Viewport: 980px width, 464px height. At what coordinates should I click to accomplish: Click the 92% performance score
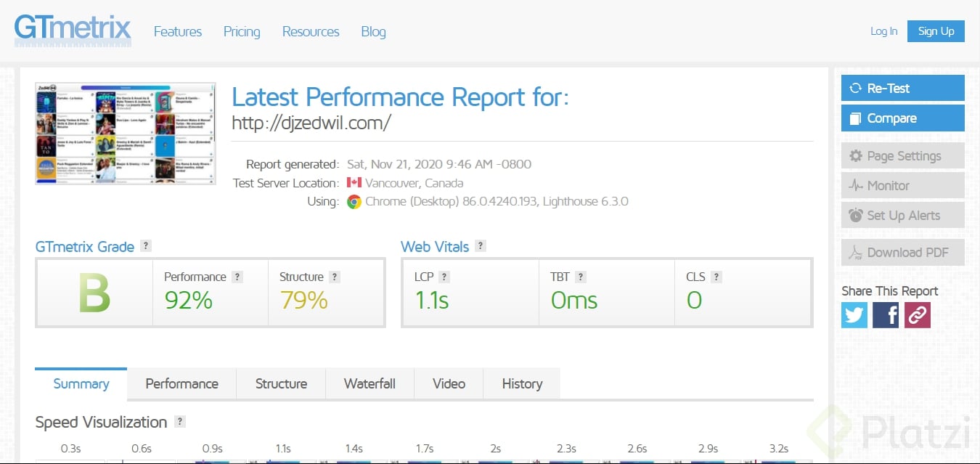tap(189, 300)
